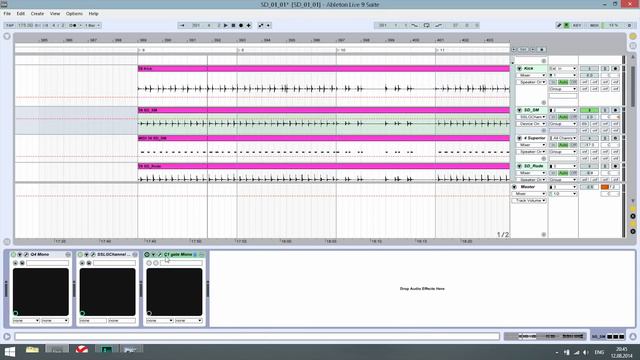Select the SD_SM track clip

(324, 110)
